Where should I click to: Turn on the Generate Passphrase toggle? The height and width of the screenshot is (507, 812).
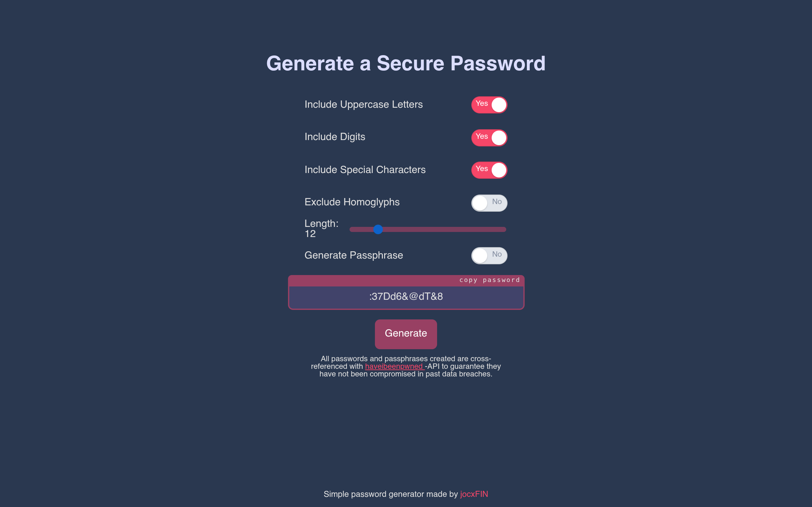click(489, 255)
